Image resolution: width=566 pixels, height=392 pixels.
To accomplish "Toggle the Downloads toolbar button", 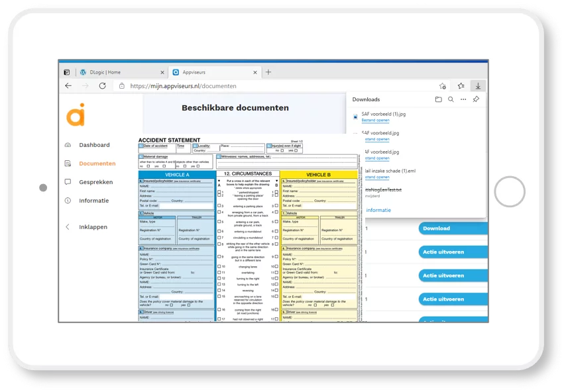I will [478, 86].
